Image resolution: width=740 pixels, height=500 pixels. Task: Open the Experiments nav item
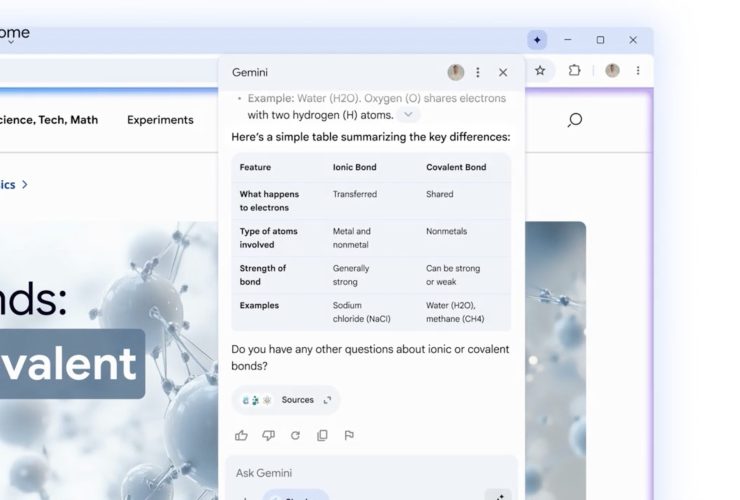pyautogui.click(x=160, y=120)
